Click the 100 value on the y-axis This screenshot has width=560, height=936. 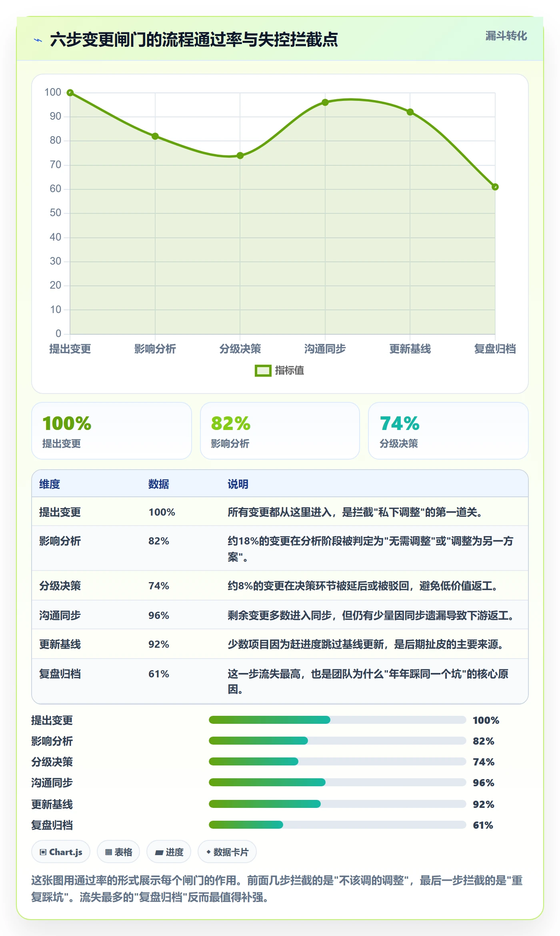[53, 92]
